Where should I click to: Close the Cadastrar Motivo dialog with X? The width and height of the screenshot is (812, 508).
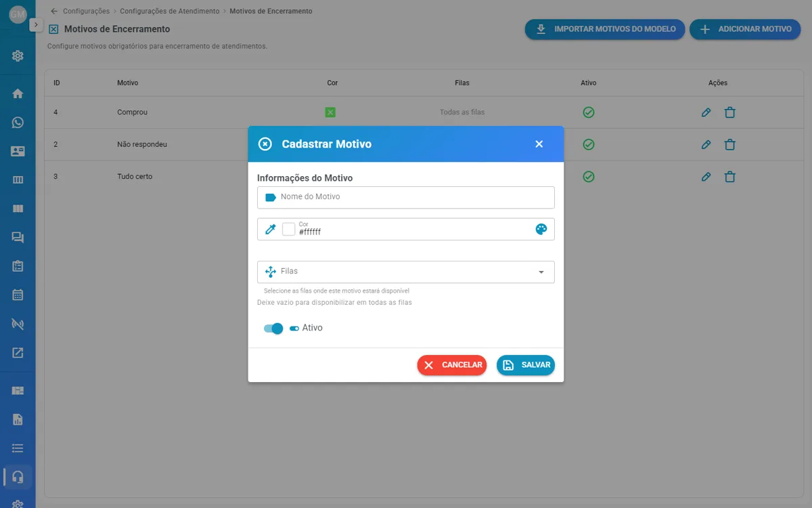click(x=539, y=144)
